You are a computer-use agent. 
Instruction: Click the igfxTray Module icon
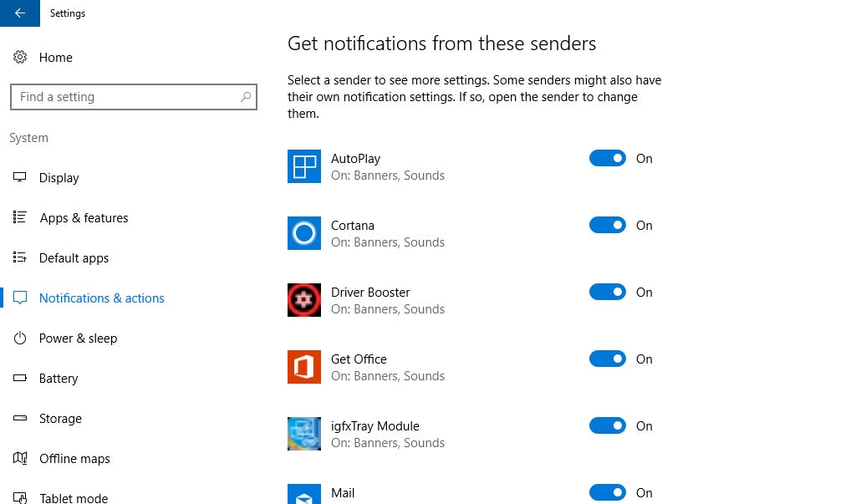pyautogui.click(x=304, y=434)
